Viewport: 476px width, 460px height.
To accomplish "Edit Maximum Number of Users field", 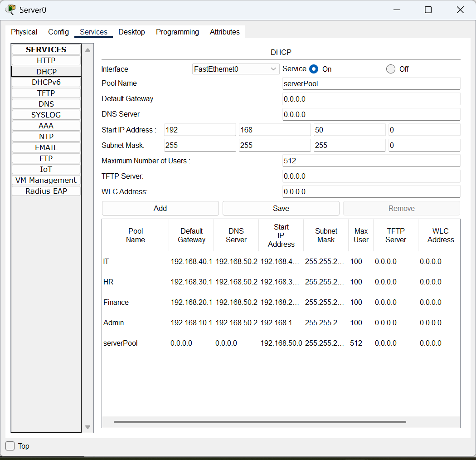I will (x=371, y=161).
